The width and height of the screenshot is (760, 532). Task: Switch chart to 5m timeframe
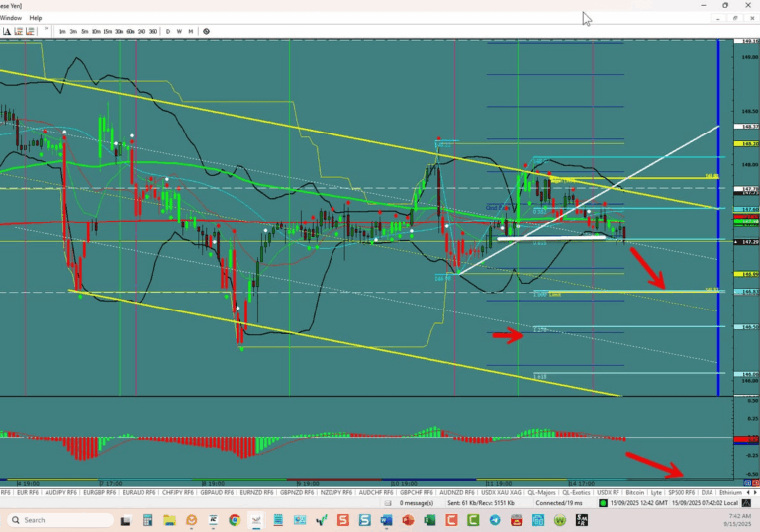tap(85, 31)
